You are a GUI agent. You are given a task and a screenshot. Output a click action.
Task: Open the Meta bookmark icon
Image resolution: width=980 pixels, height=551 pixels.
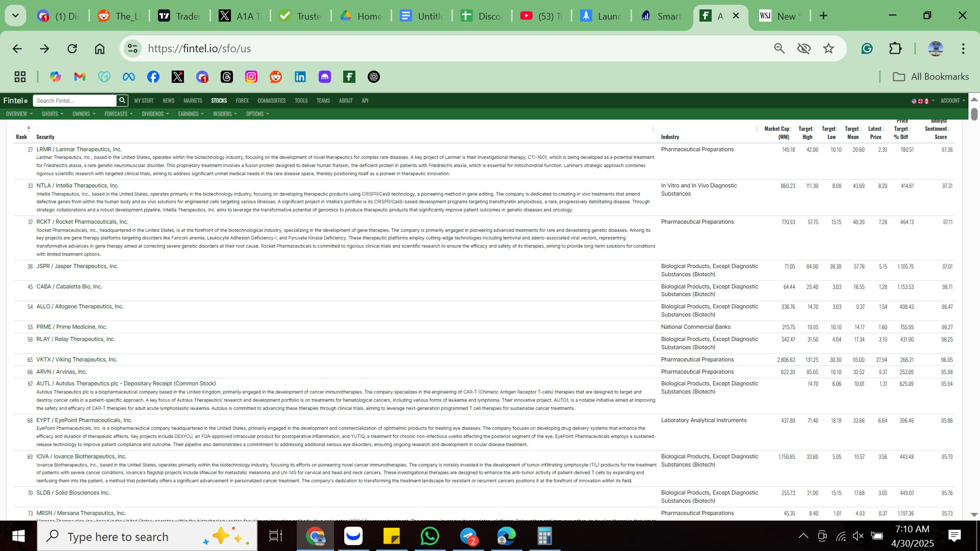pos(129,77)
